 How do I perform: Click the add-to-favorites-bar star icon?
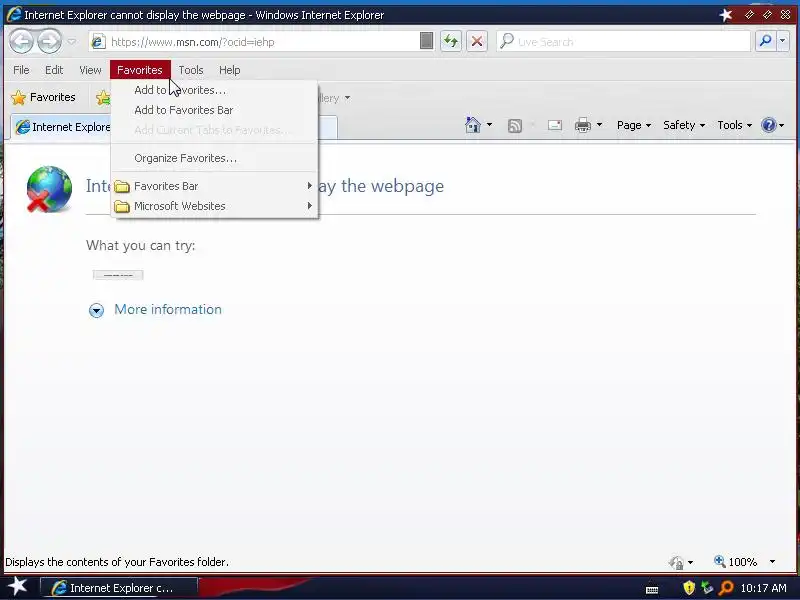(103, 97)
